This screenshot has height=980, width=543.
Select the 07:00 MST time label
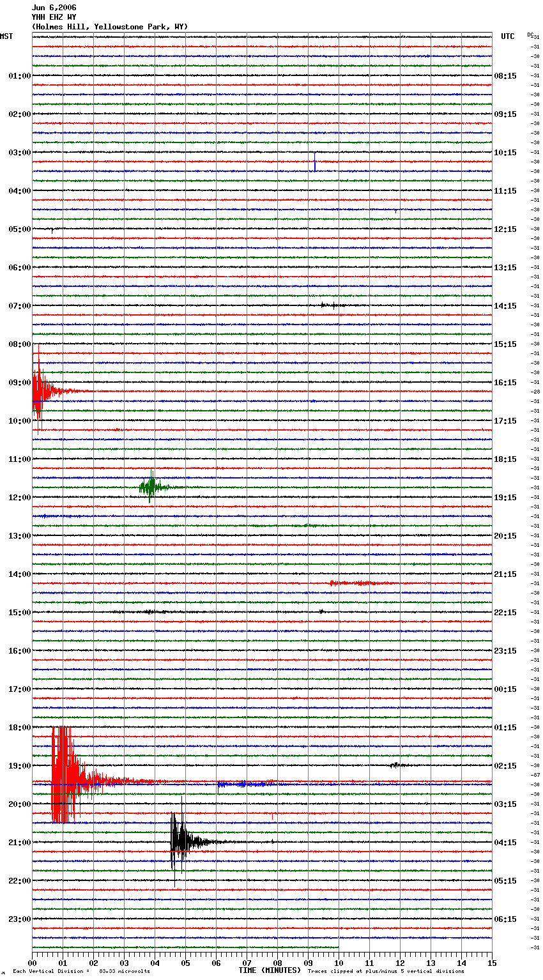[x=19, y=306]
